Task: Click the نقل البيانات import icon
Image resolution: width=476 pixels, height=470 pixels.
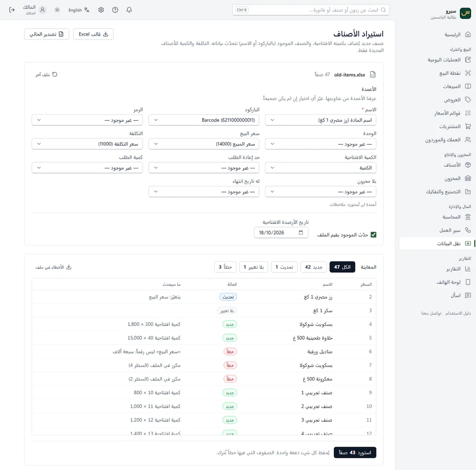Action: [468, 243]
